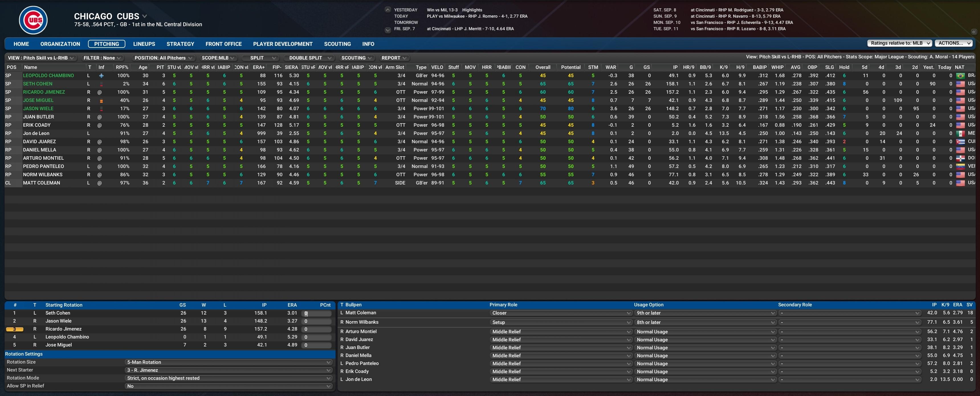Screen dimensions: 980x396
Task: Switch to the LINEUPS tab
Action: [144, 44]
